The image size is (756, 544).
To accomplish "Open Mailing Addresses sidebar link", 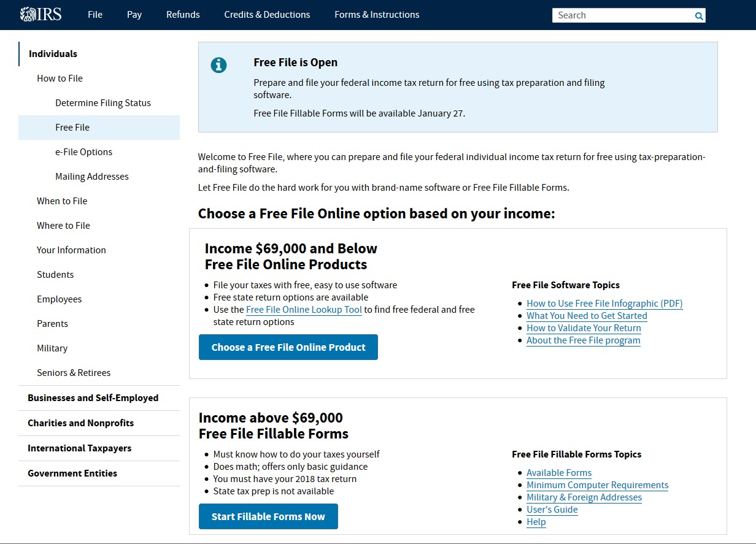I will pyautogui.click(x=92, y=177).
